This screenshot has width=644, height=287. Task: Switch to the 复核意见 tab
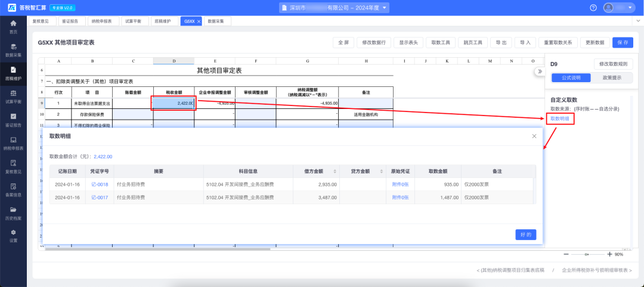(x=41, y=21)
